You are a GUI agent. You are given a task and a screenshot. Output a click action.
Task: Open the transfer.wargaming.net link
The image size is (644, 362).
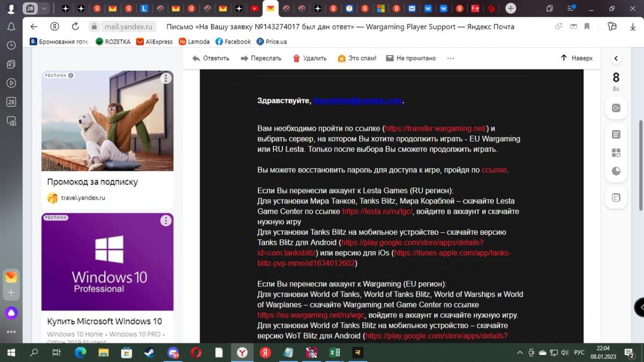pos(435,128)
